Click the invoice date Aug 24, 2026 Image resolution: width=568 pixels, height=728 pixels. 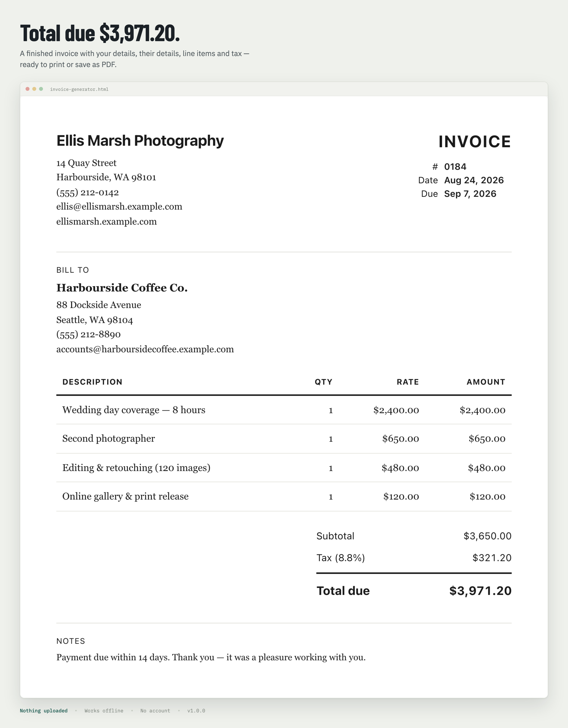pyautogui.click(x=474, y=180)
